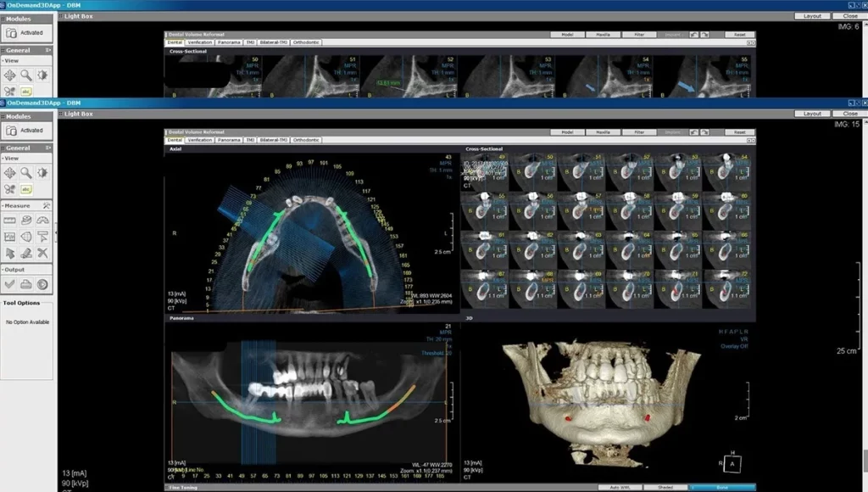Choose the profile graph tool in Measure panel
Image resolution: width=868 pixels, height=492 pixels.
pos(10,237)
